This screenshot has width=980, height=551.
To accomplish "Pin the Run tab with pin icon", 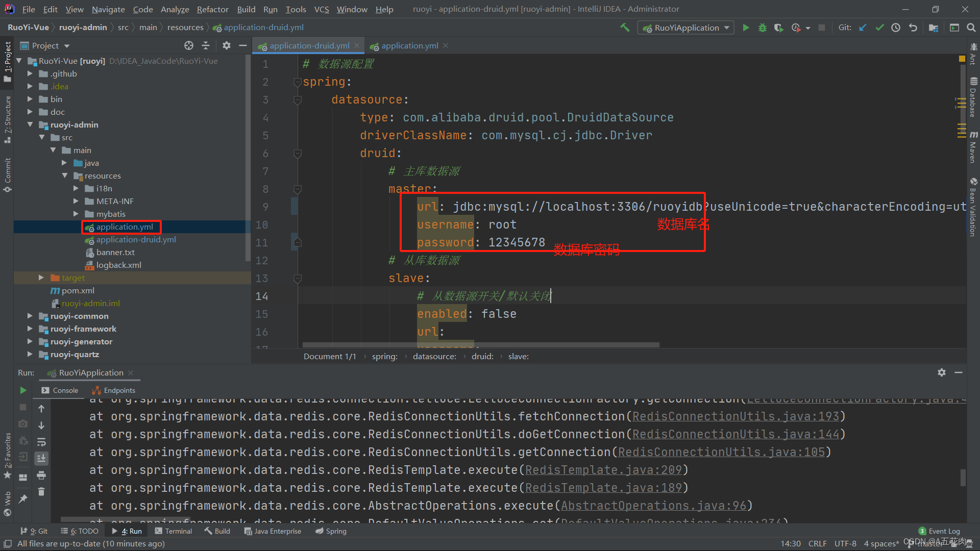I will click(x=23, y=498).
